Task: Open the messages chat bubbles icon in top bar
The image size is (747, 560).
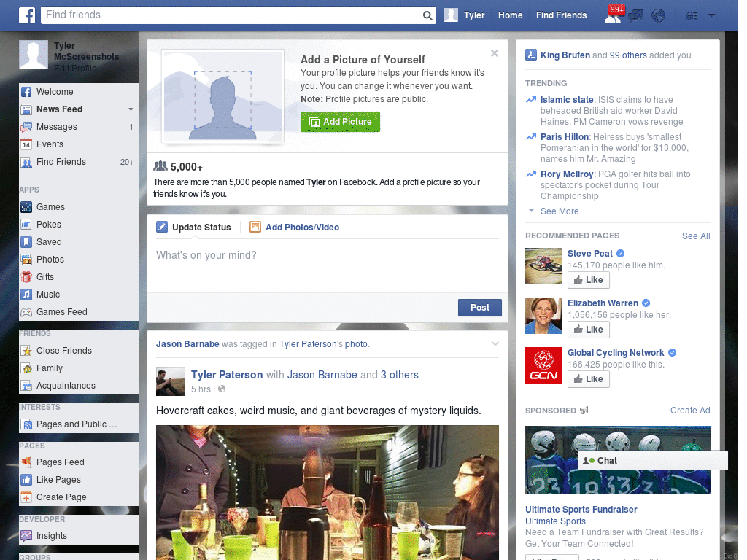Action: click(636, 16)
